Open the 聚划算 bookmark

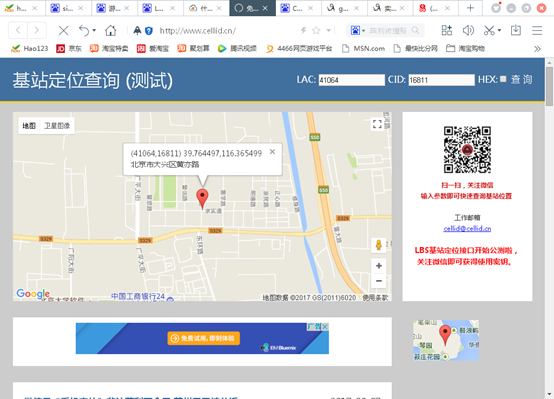tap(193, 48)
